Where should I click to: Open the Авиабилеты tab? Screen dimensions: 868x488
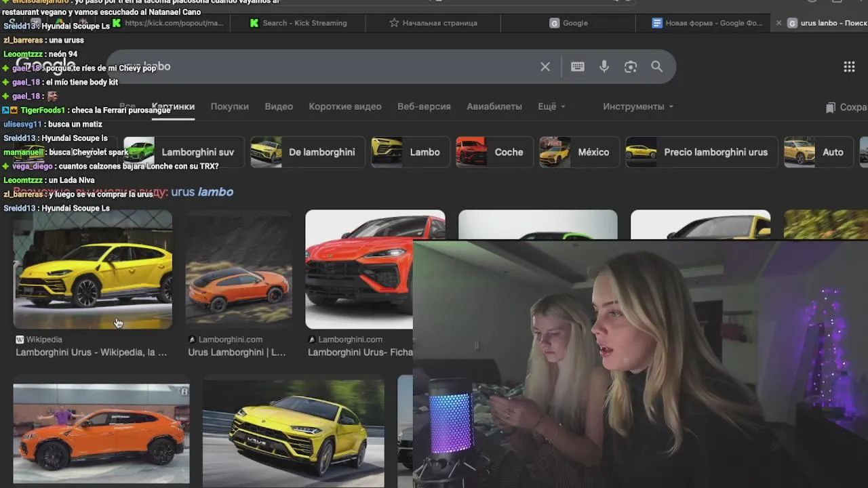coord(494,106)
